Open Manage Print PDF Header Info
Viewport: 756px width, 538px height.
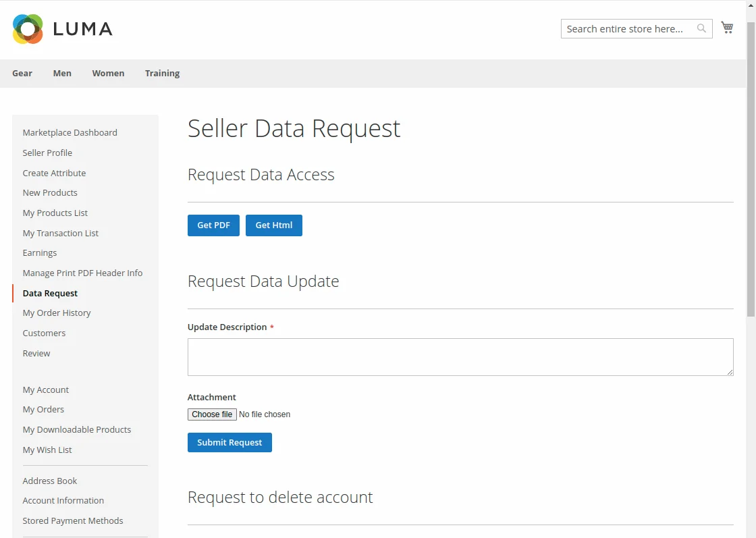pyautogui.click(x=82, y=273)
